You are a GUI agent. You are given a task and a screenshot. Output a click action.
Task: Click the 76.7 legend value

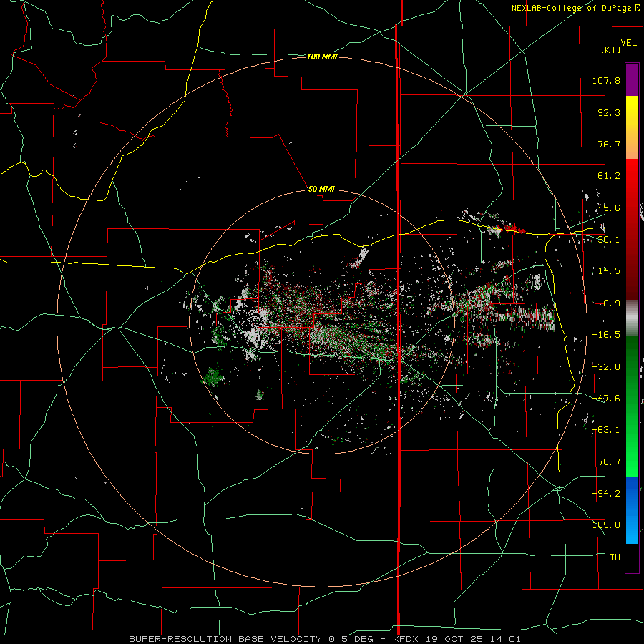coord(609,144)
